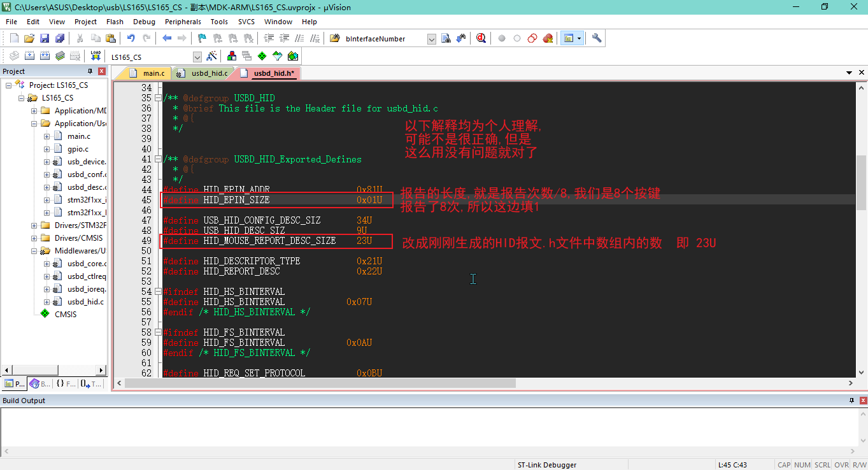Click the Find in Files icon
The width and height of the screenshot is (868, 470).
pos(335,38)
